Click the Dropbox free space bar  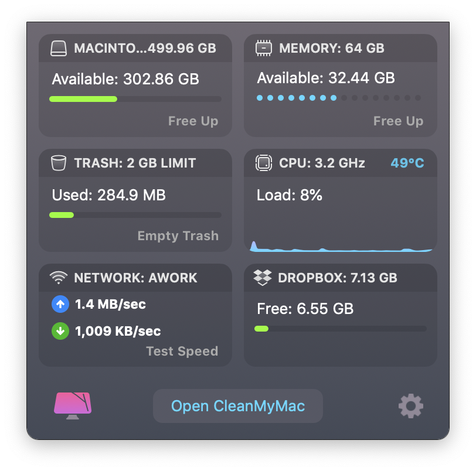[x=341, y=329]
